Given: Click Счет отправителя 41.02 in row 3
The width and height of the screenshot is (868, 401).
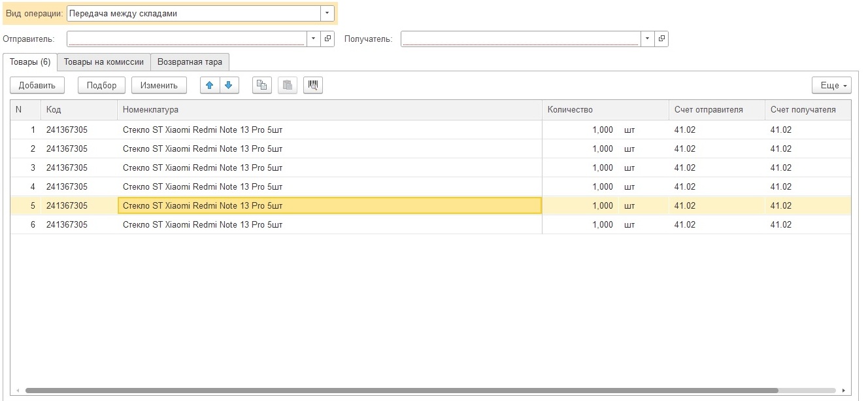Looking at the screenshot, I should (685, 167).
